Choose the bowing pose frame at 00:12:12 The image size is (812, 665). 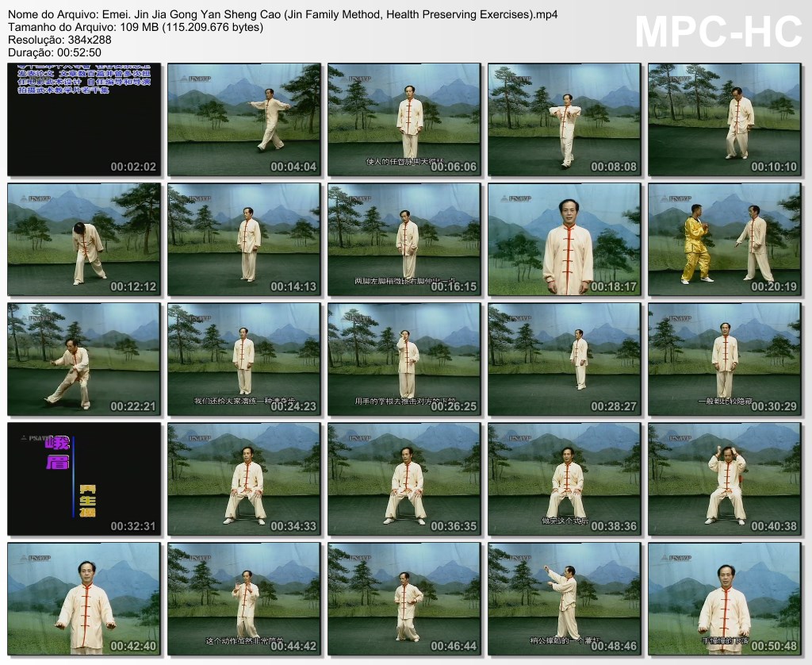click(x=84, y=239)
